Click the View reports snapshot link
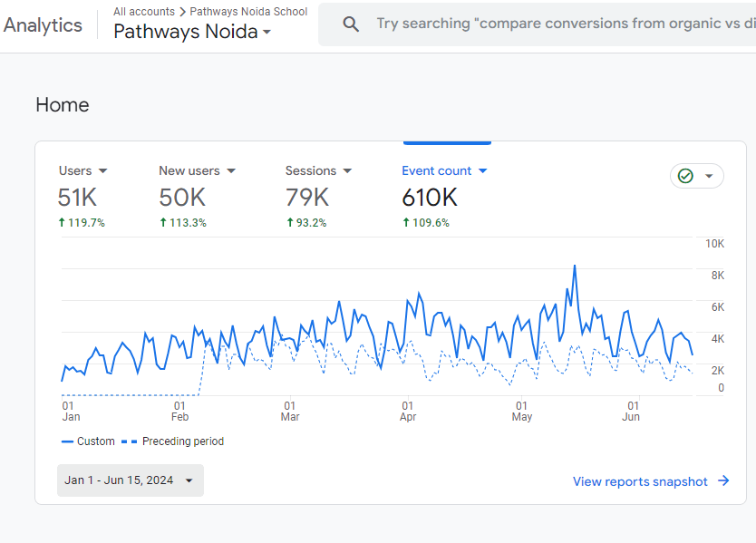The width and height of the screenshot is (756, 543). 640,481
